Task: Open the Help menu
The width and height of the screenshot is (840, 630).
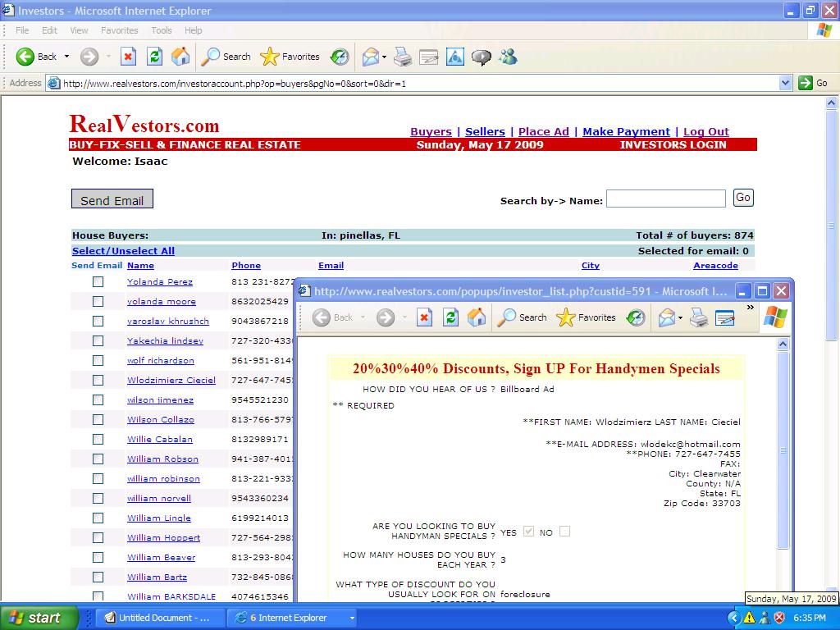Action: coord(193,30)
